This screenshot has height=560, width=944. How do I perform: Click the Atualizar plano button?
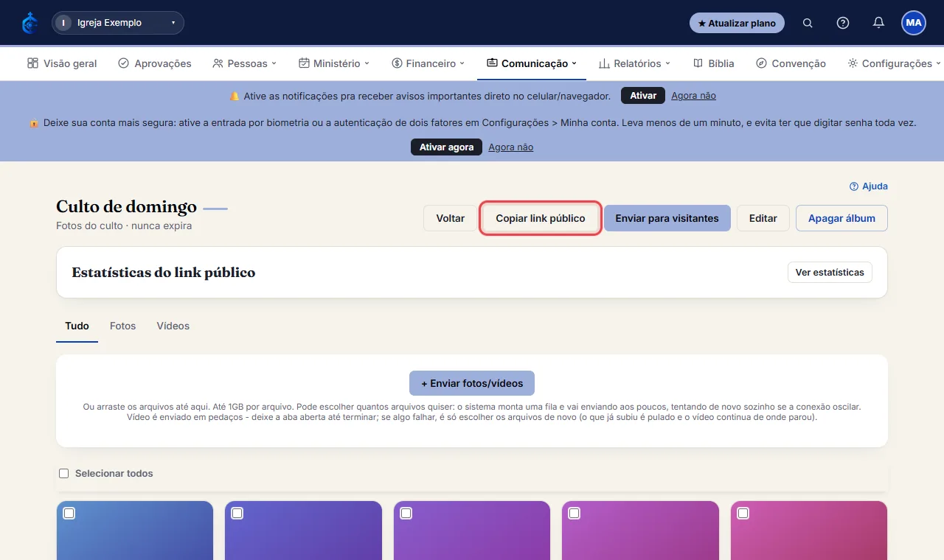click(737, 23)
